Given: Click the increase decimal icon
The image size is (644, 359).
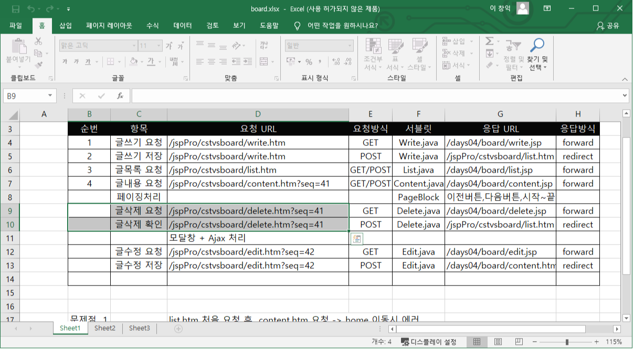Looking at the screenshot, I should (335, 61).
